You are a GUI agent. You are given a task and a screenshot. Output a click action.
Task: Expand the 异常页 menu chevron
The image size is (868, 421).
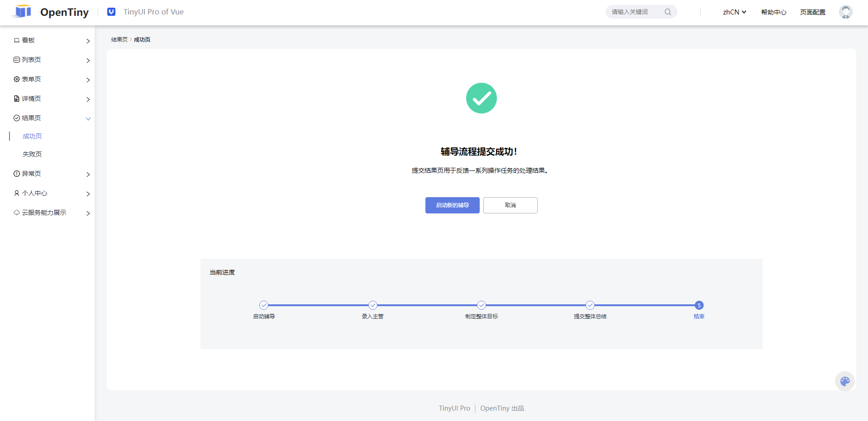(x=88, y=174)
